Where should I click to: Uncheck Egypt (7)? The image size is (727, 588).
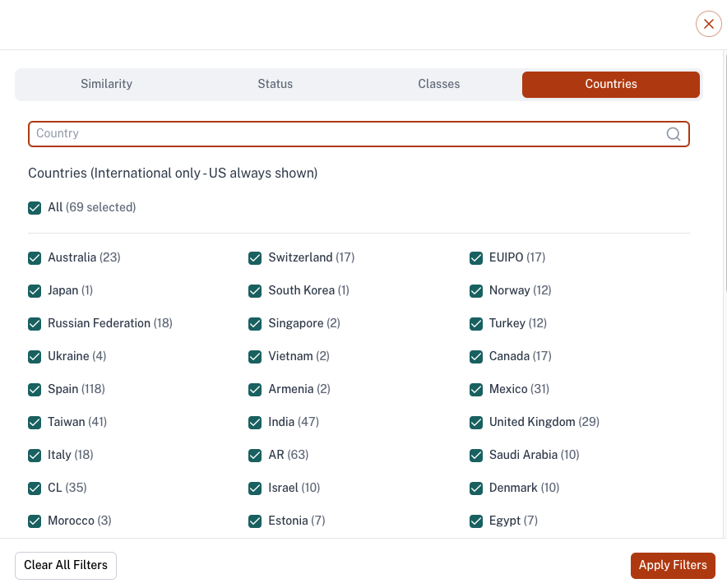tap(476, 521)
